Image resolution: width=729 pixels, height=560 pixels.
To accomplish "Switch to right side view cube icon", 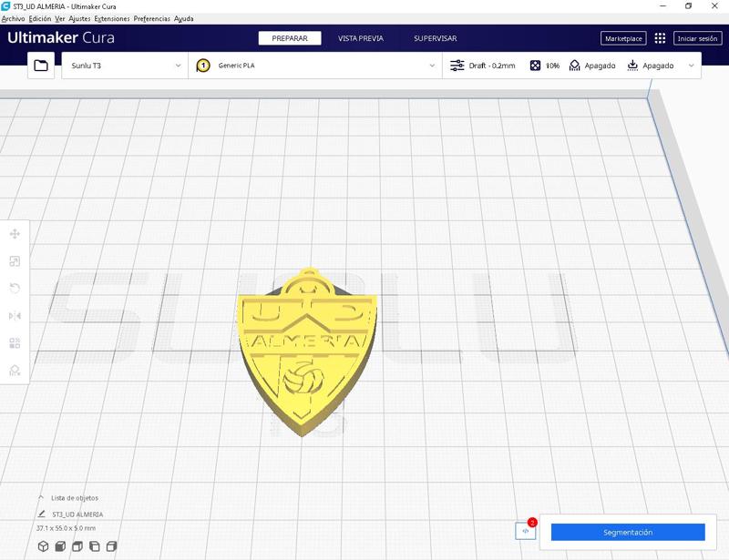I will tap(111, 546).
